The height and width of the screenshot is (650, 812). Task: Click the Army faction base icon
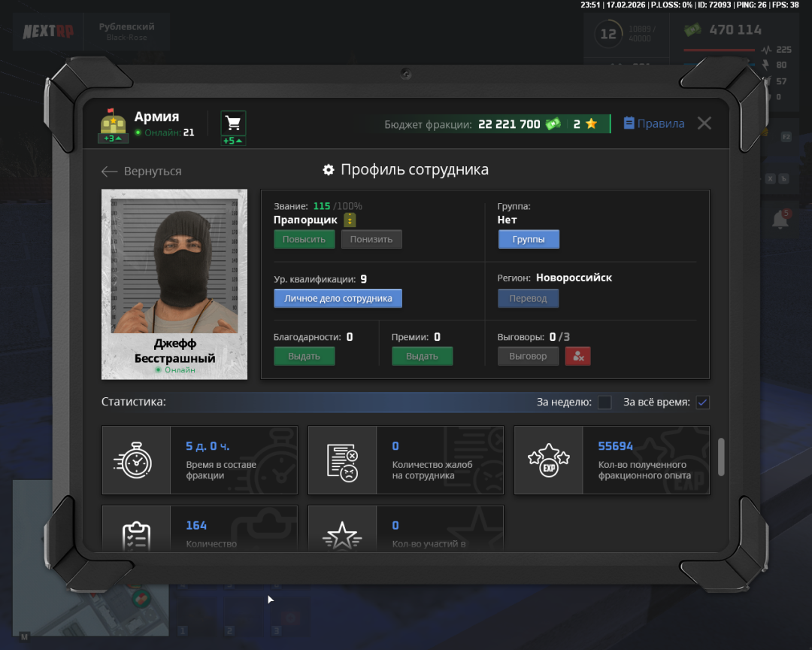tap(113, 121)
